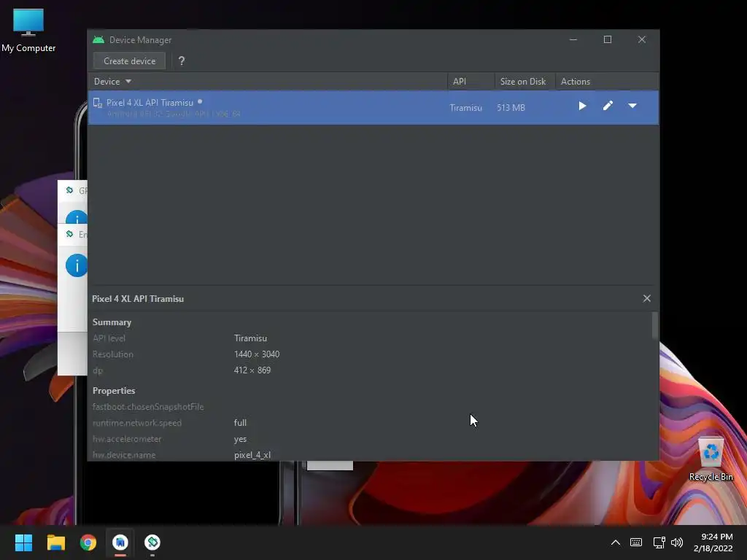Click the API column header
The height and width of the screenshot is (560, 747).
[x=460, y=82]
